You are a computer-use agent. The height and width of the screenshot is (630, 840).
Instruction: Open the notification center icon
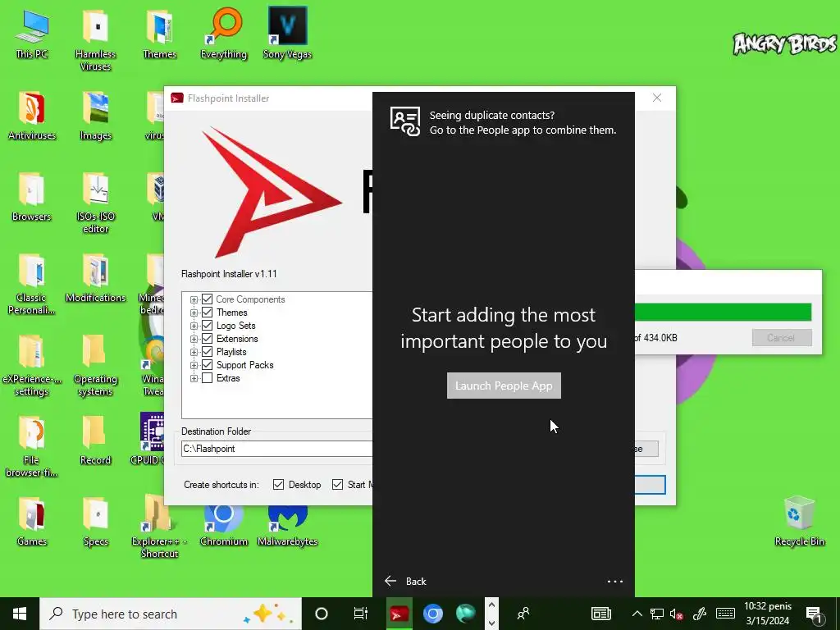point(814,614)
